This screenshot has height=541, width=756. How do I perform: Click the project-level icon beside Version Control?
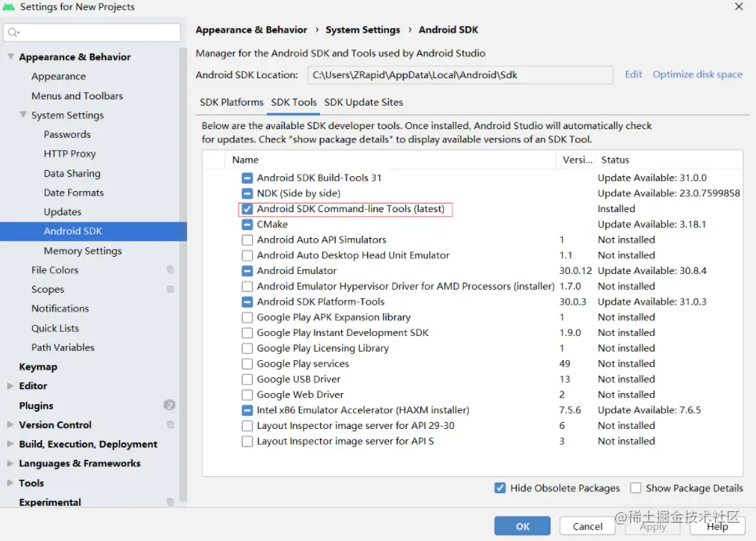[x=170, y=425]
